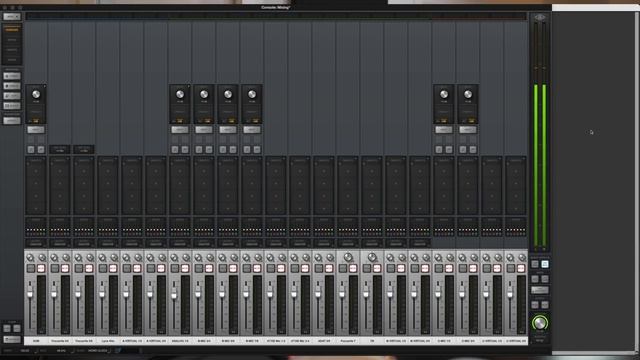Click the input type button under the C MIC 3/4 preamp
The image size is (640, 360).
pos(468,130)
